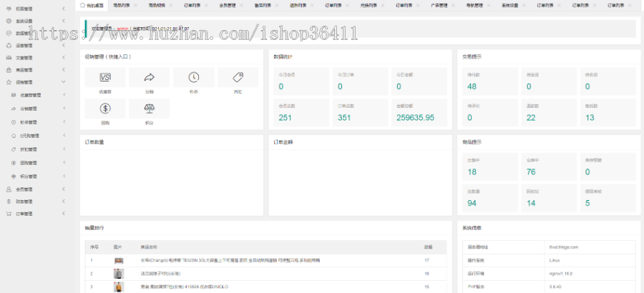Image resolution: width=644 pixels, height=293 pixels.
Task: Switch to the 退款列表 tab
Action: pos(298,5)
